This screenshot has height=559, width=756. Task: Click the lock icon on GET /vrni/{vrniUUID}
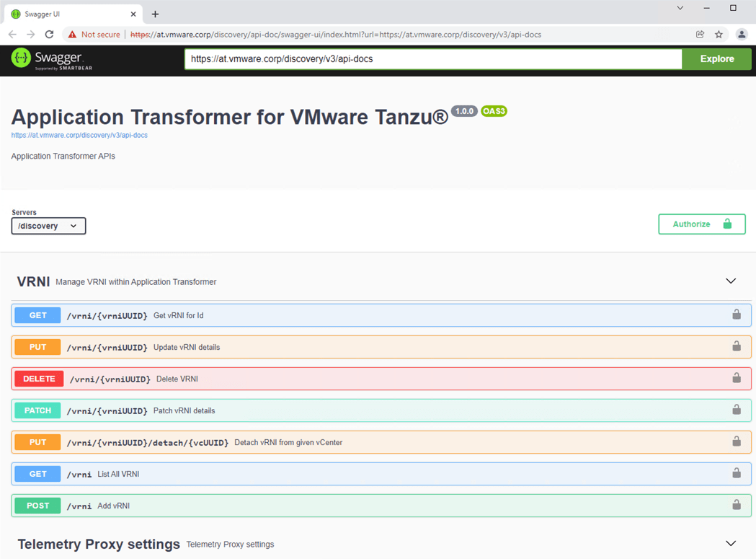(736, 315)
